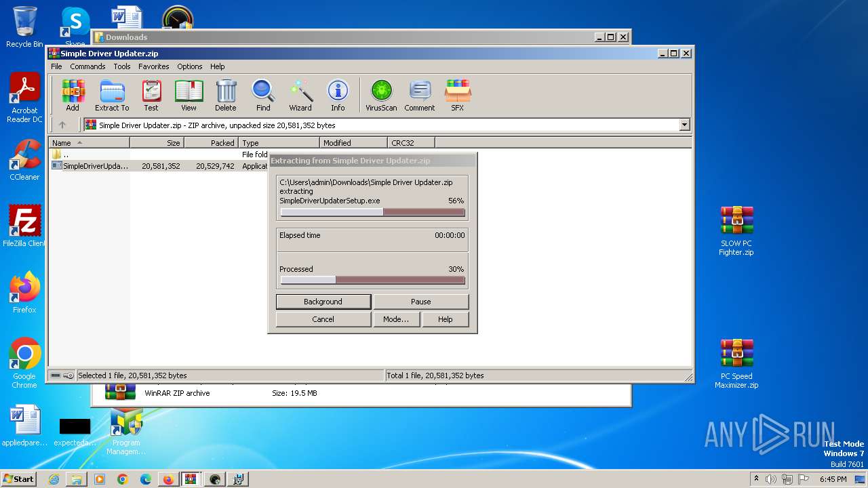868x488 pixels.
Task: Click the 6:45 PM taskbar clock
Action: tap(833, 479)
